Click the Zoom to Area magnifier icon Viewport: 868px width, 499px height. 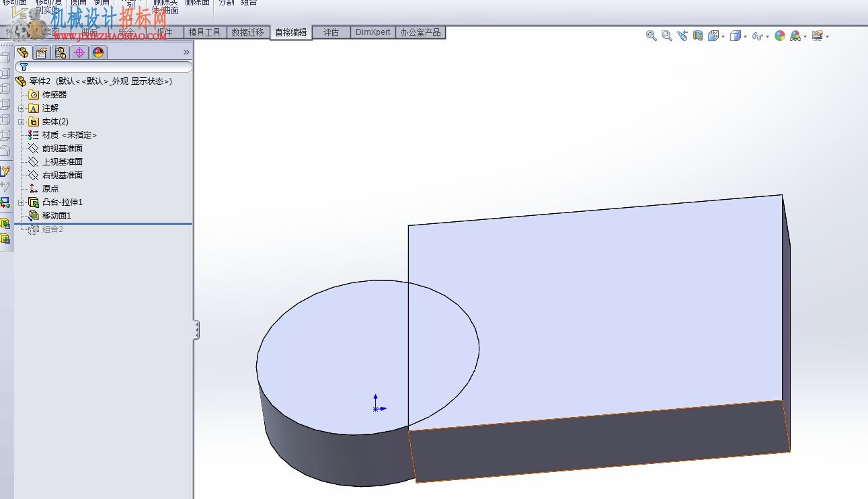(667, 36)
